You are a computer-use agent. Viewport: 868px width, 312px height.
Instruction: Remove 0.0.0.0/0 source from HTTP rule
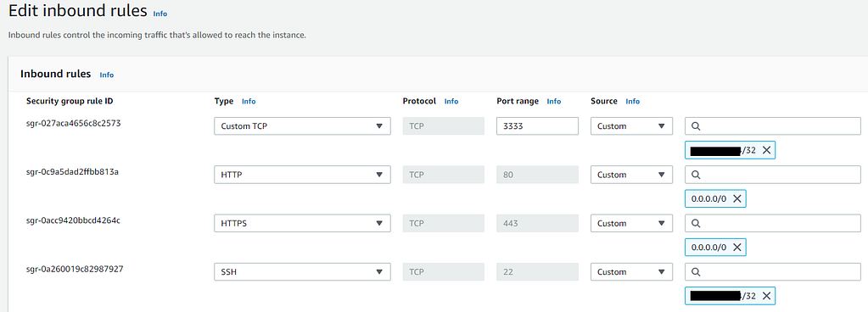tap(737, 199)
